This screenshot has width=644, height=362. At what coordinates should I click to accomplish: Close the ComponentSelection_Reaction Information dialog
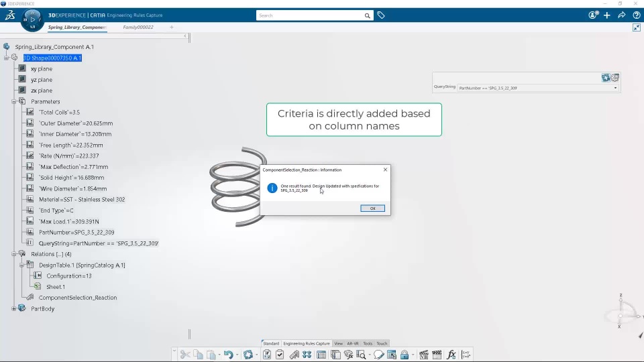click(385, 170)
